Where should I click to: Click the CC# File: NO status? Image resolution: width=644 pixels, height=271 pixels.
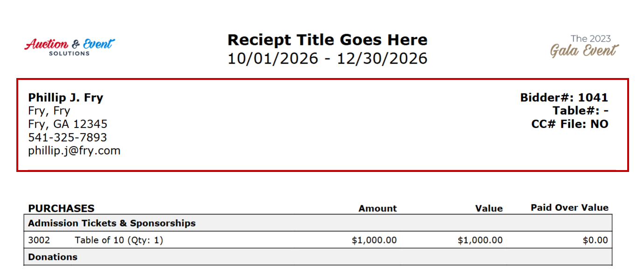[x=569, y=124]
